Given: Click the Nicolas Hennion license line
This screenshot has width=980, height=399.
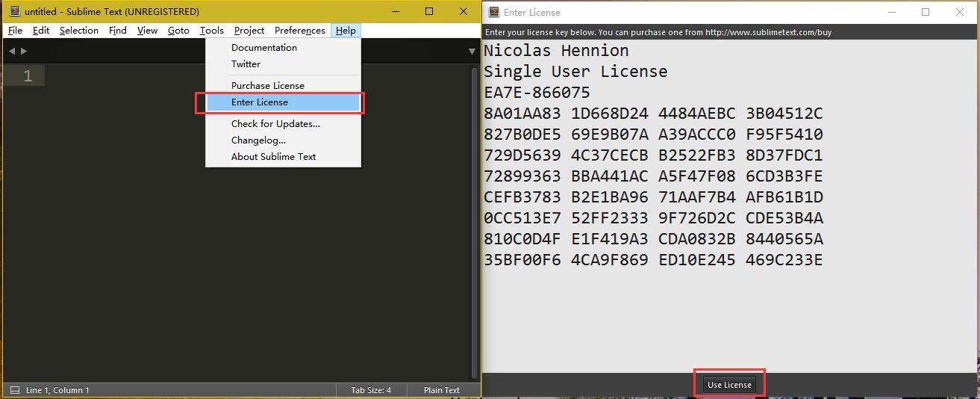Looking at the screenshot, I should click(x=556, y=51).
